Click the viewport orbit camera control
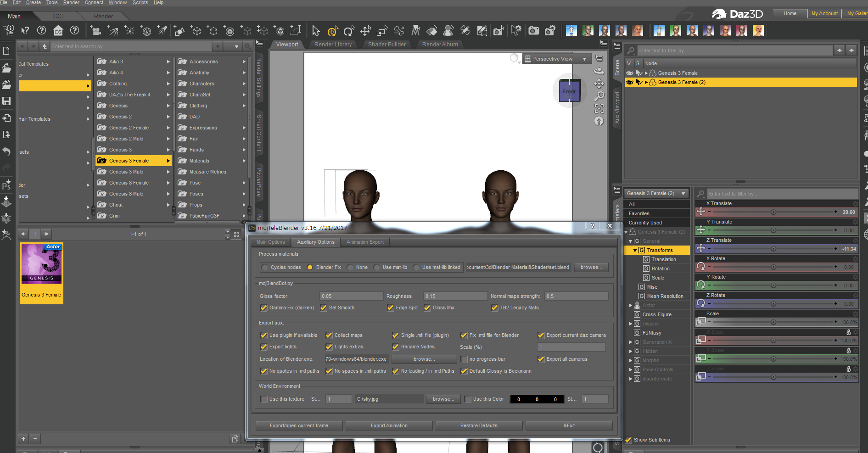 599,71
